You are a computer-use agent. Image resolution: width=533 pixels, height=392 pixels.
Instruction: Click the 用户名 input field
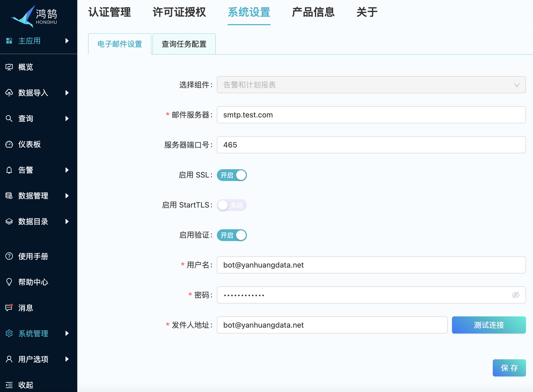click(x=371, y=265)
